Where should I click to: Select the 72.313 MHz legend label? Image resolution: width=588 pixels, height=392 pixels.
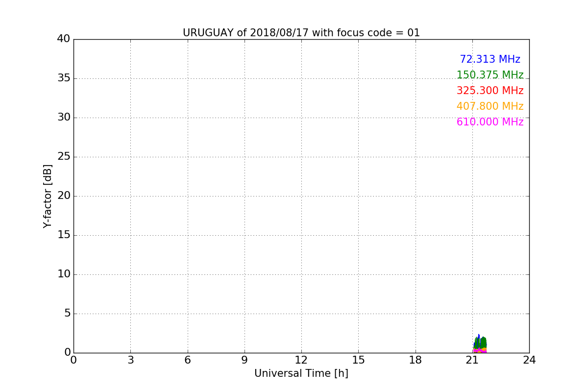490,59
